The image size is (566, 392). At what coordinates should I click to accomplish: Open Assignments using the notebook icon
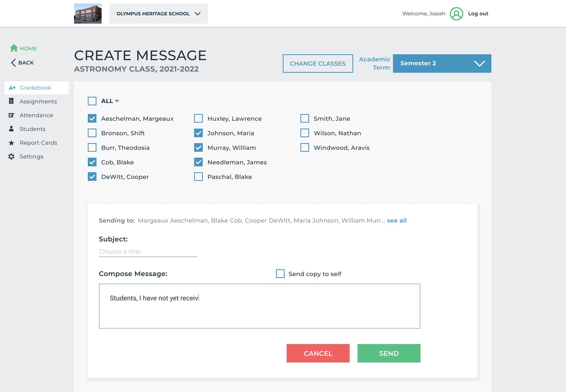pyautogui.click(x=12, y=101)
